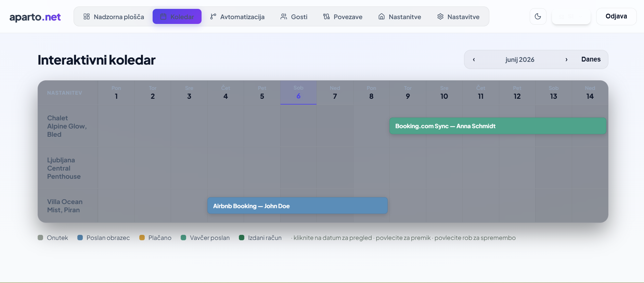
Task: Open the Nadzorna plošča tab
Action: click(x=114, y=17)
